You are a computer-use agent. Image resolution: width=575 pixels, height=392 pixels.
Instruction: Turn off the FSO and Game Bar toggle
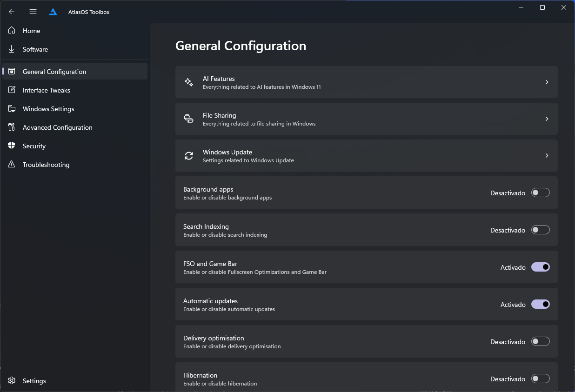tap(540, 267)
